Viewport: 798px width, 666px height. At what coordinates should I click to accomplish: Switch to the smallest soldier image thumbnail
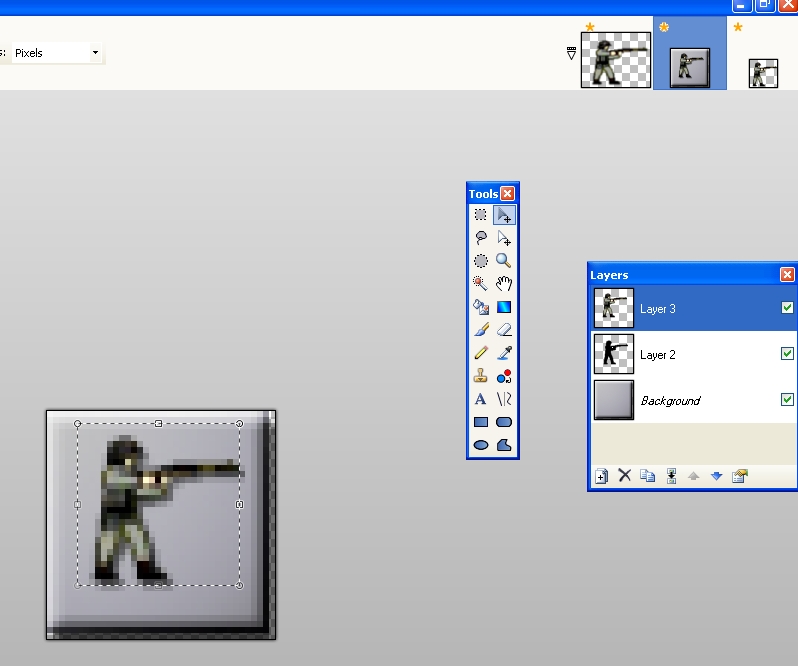(763, 73)
